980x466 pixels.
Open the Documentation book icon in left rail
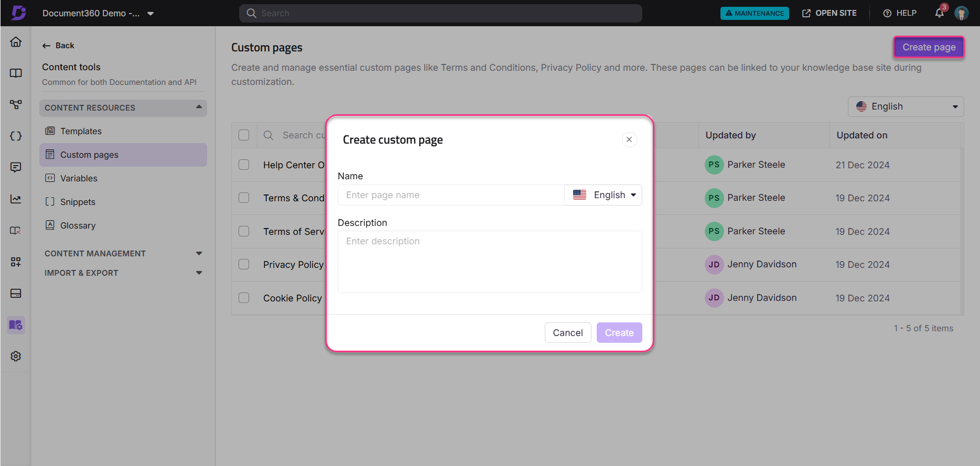pyautogui.click(x=16, y=73)
